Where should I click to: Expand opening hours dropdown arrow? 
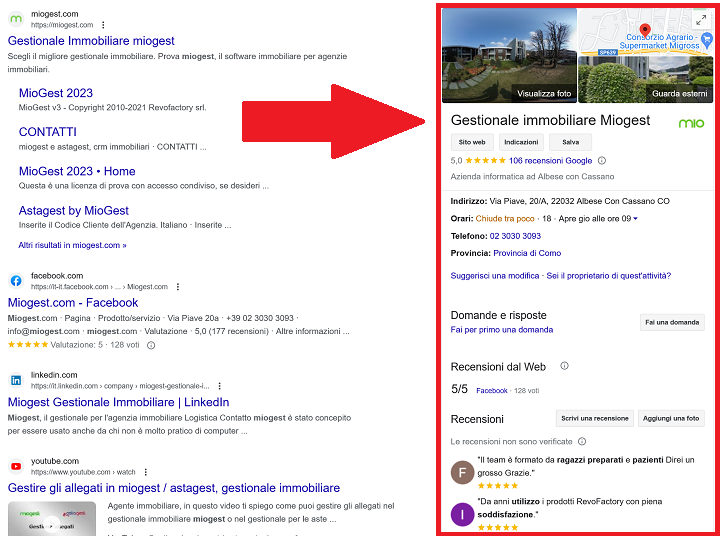(636, 219)
